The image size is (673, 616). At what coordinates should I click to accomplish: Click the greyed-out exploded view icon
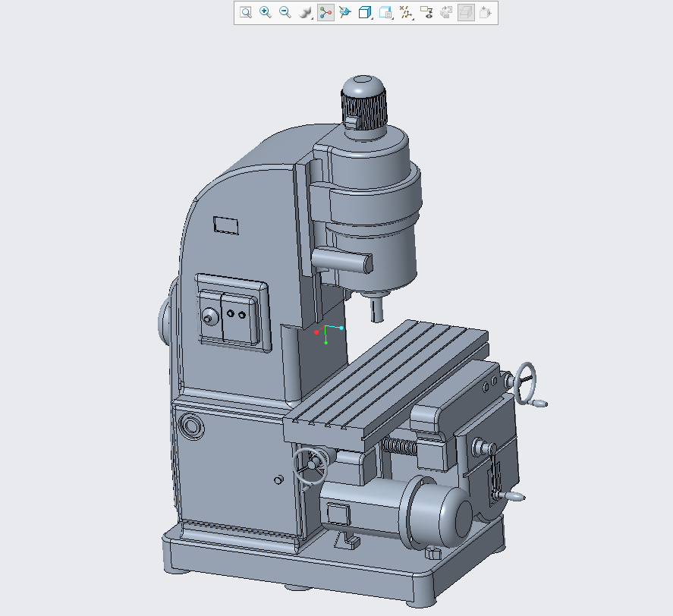point(486,12)
